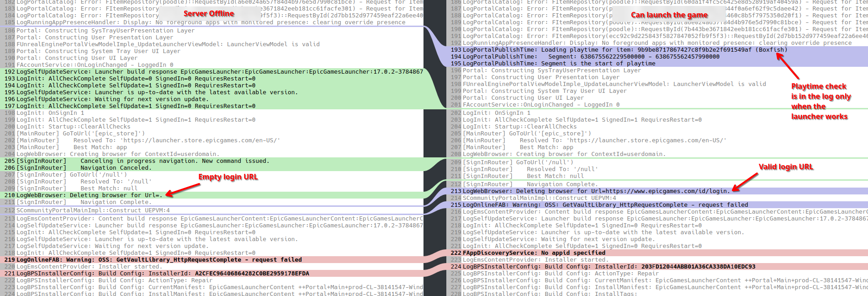
Task: Select line 224 InstallerId 203FD12044ABB01A36CA338DA10EDC93
Action: click(x=609, y=267)
